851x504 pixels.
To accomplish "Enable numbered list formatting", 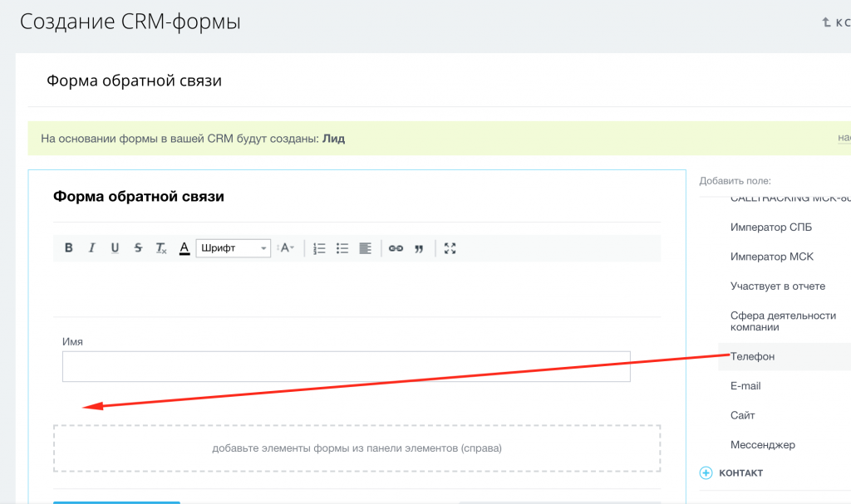I will pos(319,247).
